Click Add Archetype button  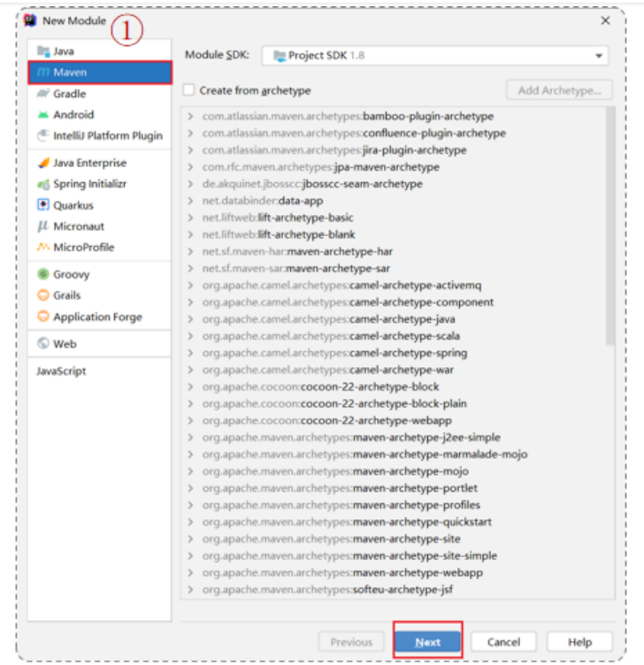[x=559, y=90]
